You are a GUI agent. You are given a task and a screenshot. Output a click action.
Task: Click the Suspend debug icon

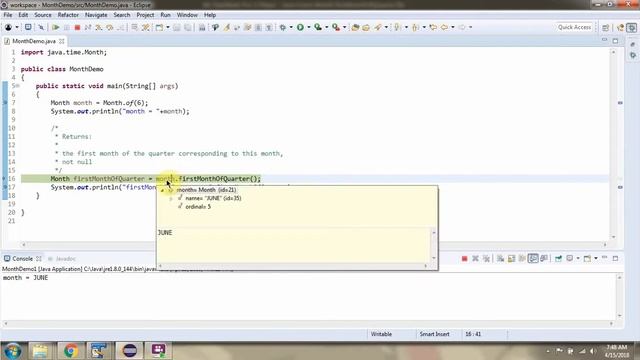pos(66,27)
